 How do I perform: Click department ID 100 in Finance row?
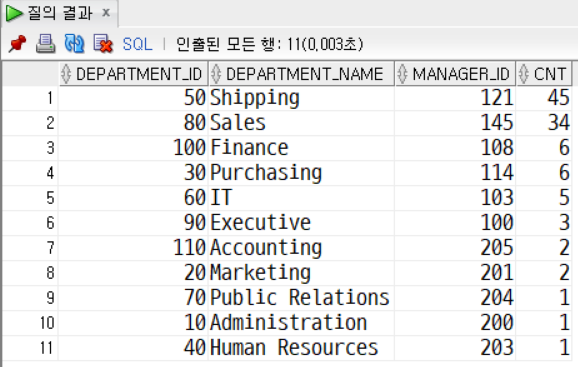click(133, 148)
